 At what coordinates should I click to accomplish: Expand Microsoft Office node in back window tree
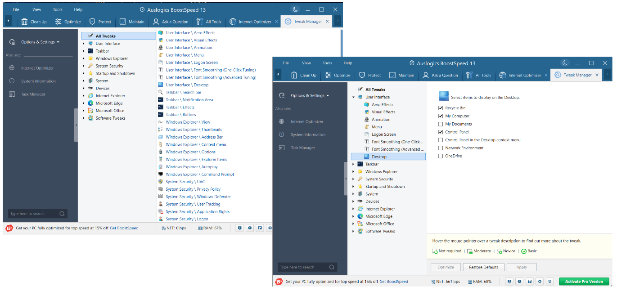(84, 111)
